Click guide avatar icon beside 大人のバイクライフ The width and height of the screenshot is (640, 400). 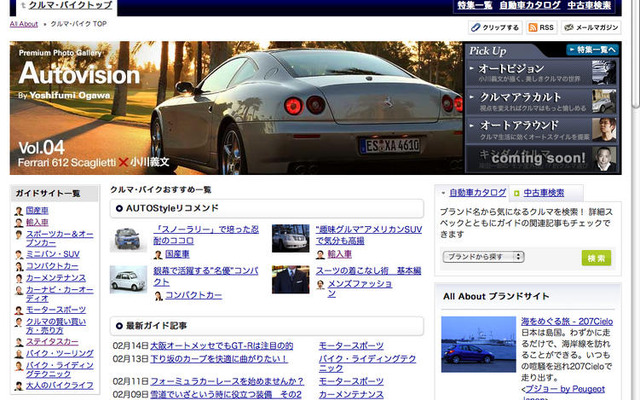[19, 386]
